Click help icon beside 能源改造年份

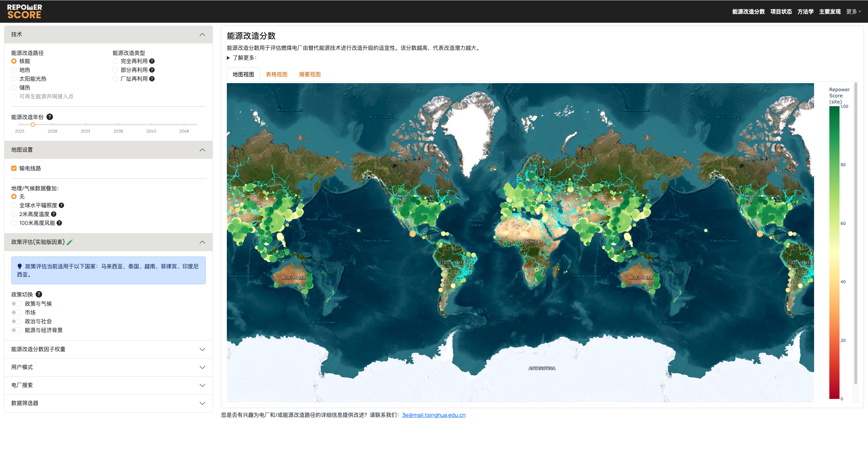pyautogui.click(x=50, y=117)
